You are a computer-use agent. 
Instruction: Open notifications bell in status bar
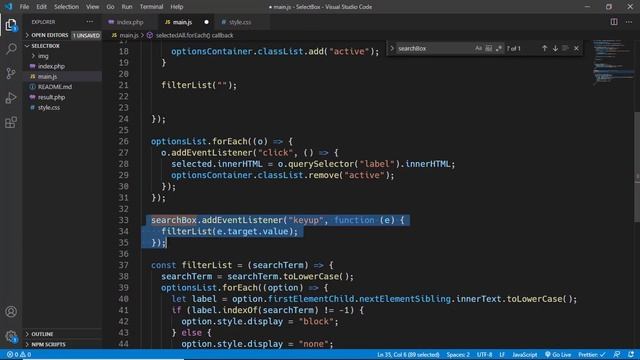point(631,354)
